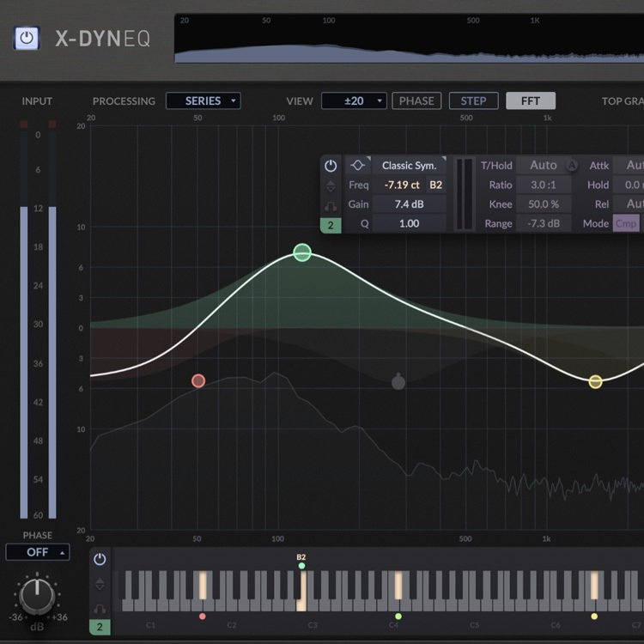Click the red dot marker below keyboard
Image resolution: width=644 pixels, height=644 pixels.
[202, 616]
